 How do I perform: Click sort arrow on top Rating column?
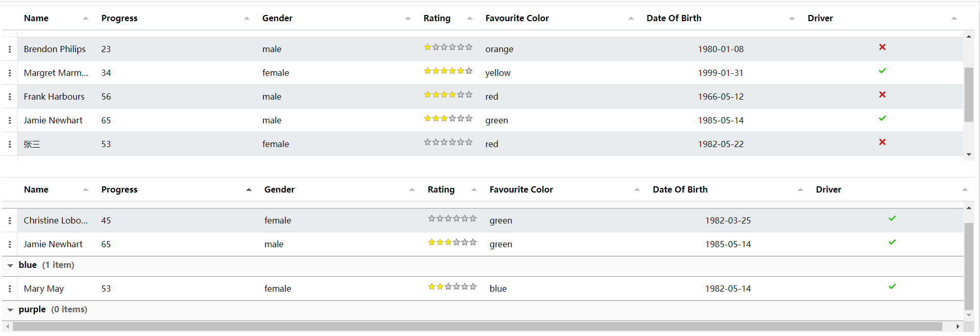470,18
